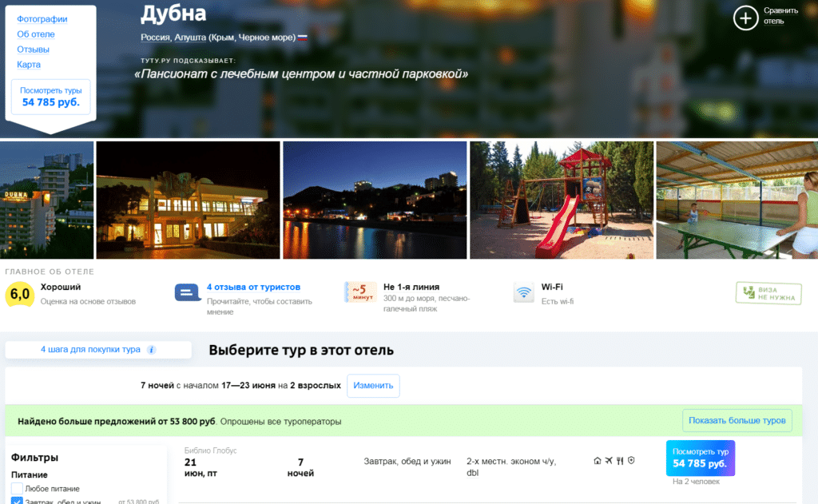The height and width of the screenshot is (504, 818).
Task: Click the Wi-Fi icon
Action: tap(523, 292)
